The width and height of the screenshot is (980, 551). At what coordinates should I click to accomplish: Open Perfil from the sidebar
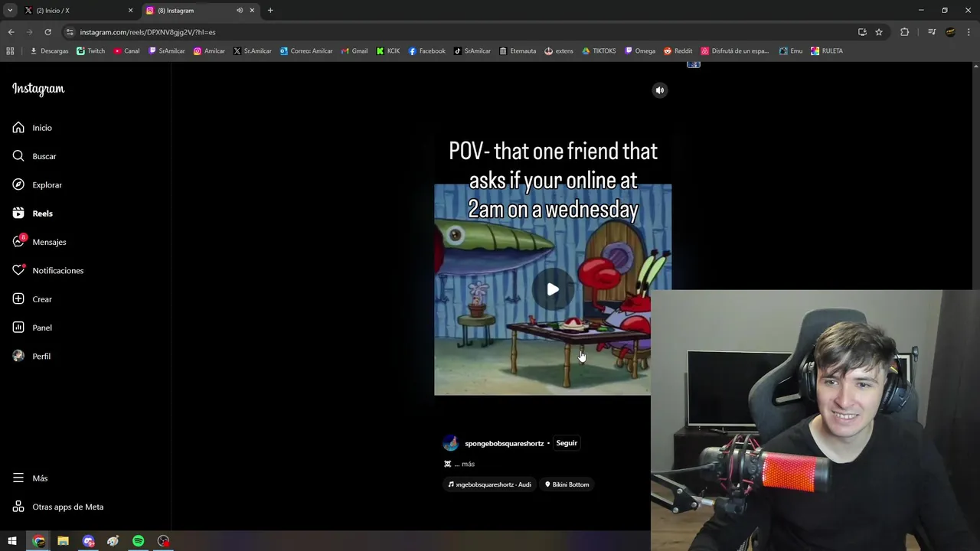tap(31, 356)
